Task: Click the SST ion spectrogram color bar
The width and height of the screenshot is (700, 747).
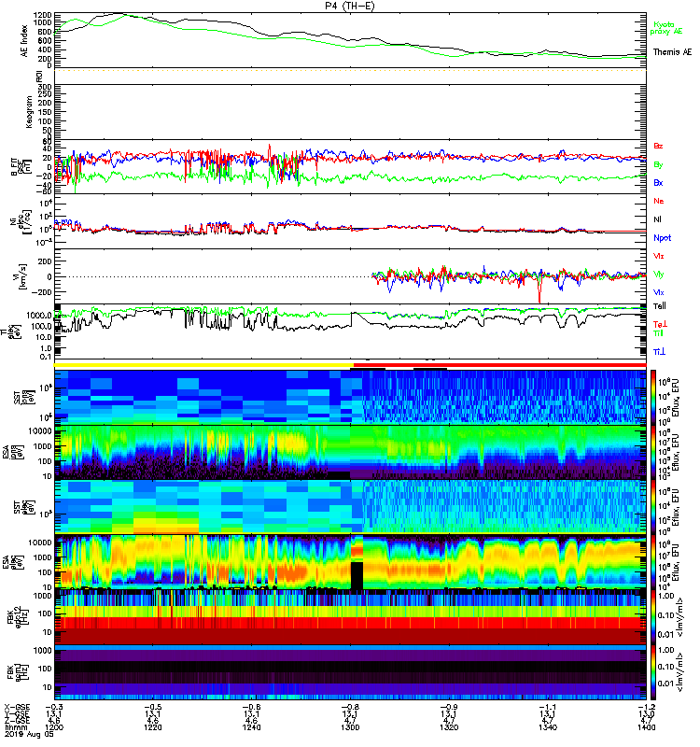Action: [x=652, y=397]
